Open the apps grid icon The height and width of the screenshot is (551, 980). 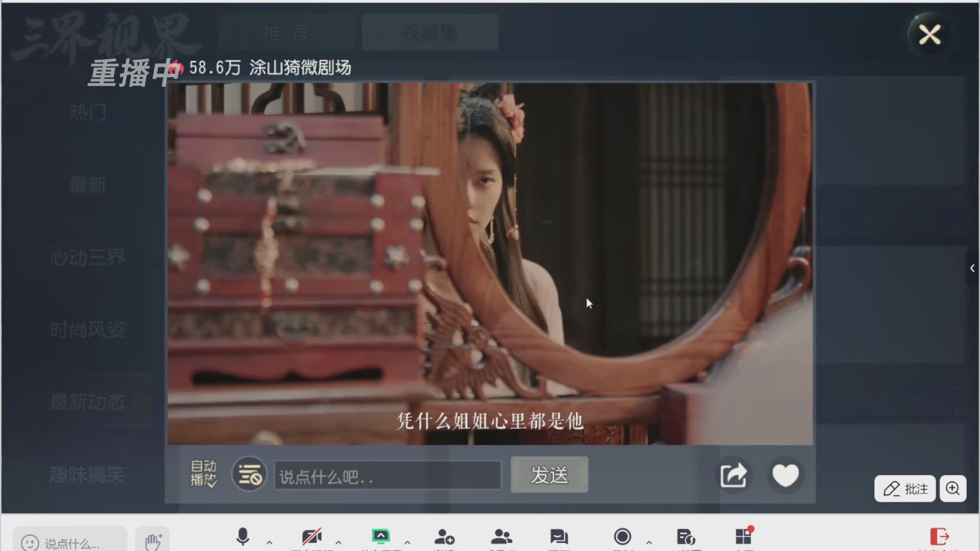pos(743,537)
